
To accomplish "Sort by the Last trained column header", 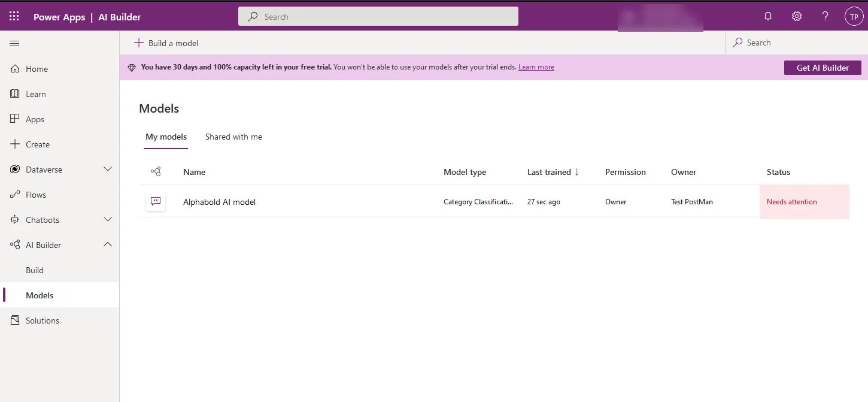I will (549, 172).
